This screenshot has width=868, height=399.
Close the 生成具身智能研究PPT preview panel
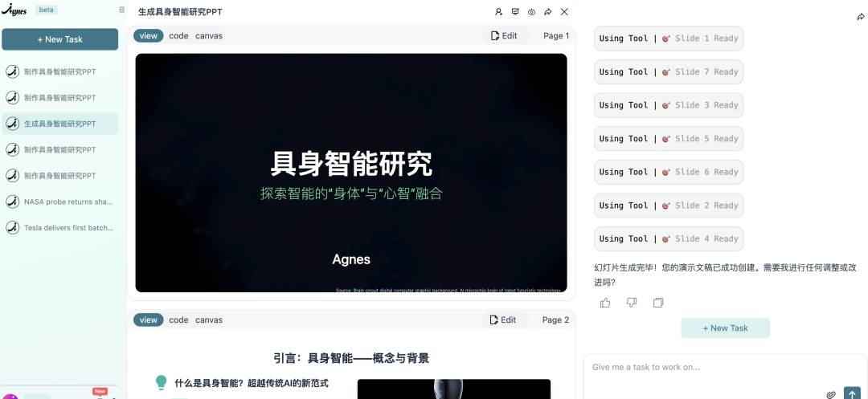point(565,11)
